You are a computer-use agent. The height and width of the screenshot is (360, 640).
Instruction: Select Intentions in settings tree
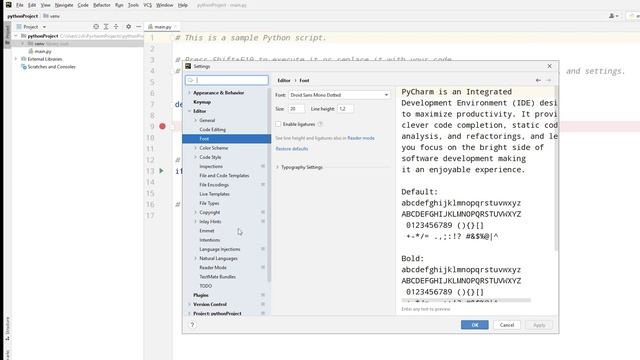209,240
